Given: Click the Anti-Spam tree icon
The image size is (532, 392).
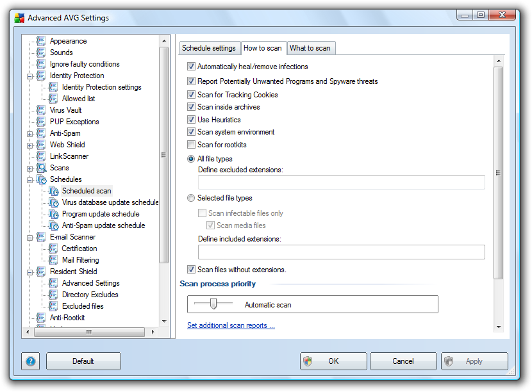Looking at the screenshot, I should click(x=41, y=133).
